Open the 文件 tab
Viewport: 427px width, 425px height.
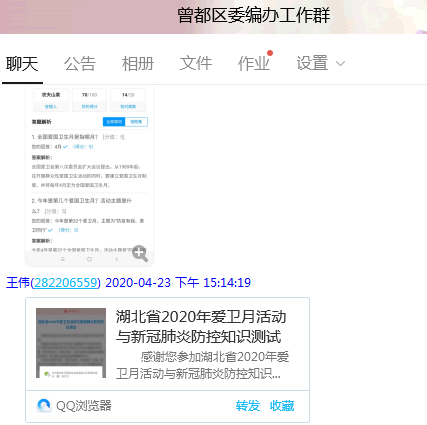click(x=196, y=64)
